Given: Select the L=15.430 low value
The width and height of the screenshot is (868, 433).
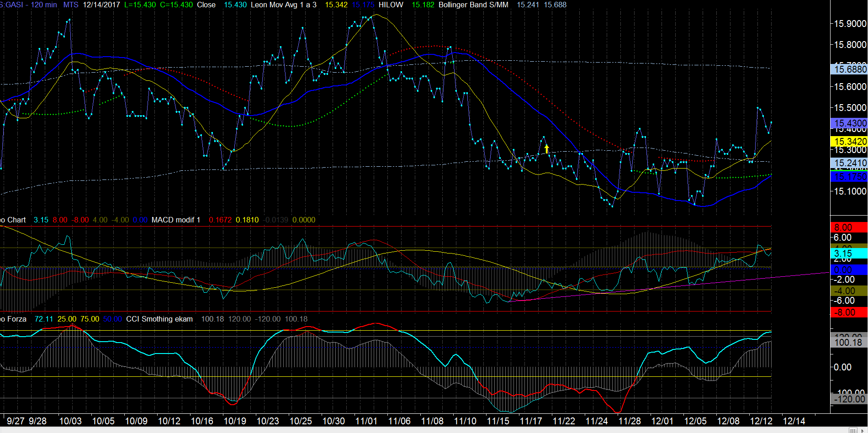Looking at the screenshot, I should coord(140,5).
